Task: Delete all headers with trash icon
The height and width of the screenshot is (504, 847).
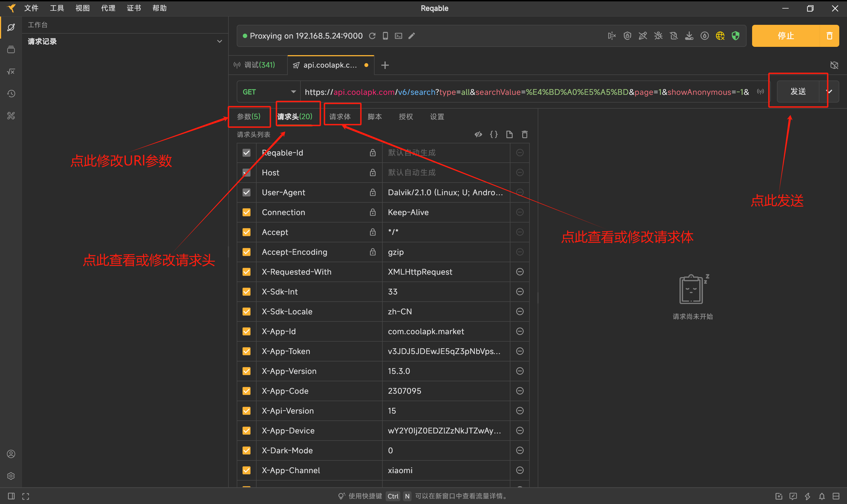Action: 524,135
